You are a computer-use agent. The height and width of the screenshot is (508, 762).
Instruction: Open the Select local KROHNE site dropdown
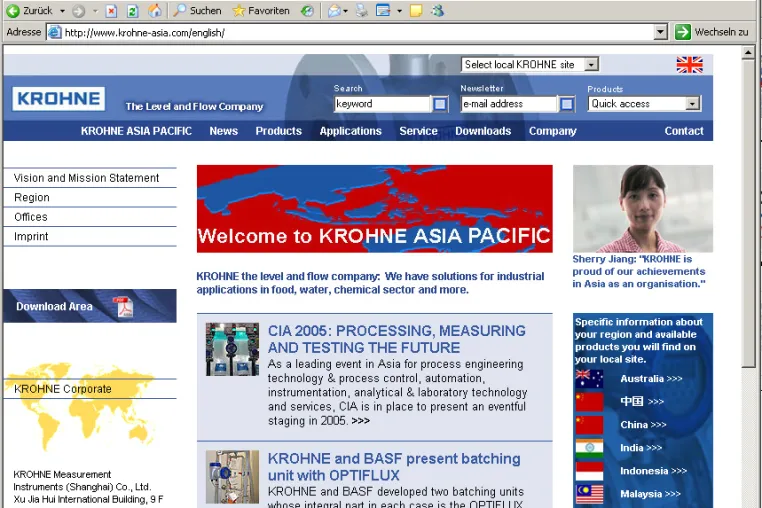pos(530,64)
